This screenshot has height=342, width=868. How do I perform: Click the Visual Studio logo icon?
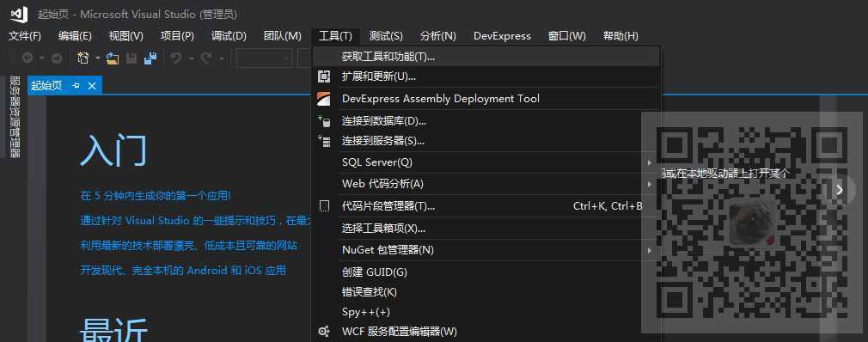point(19,14)
